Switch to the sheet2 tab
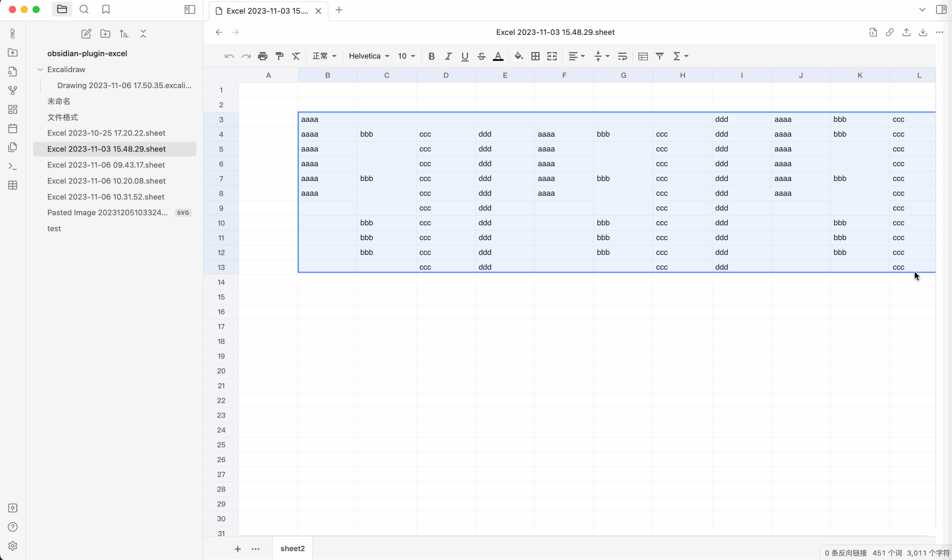952x560 pixels. click(292, 549)
